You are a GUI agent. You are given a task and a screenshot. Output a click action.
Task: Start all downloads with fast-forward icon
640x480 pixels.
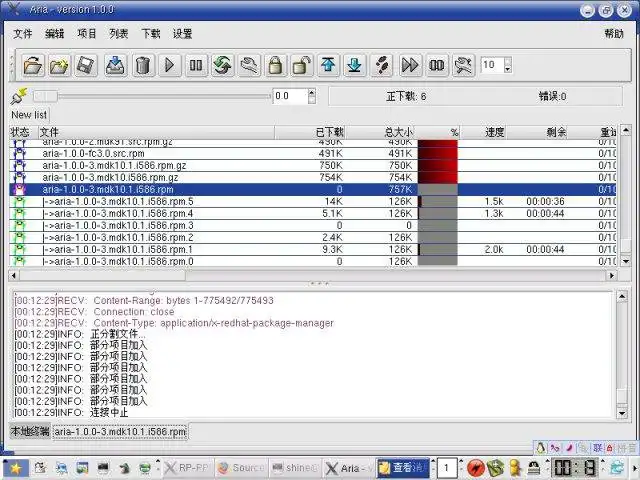click(410, 65)
